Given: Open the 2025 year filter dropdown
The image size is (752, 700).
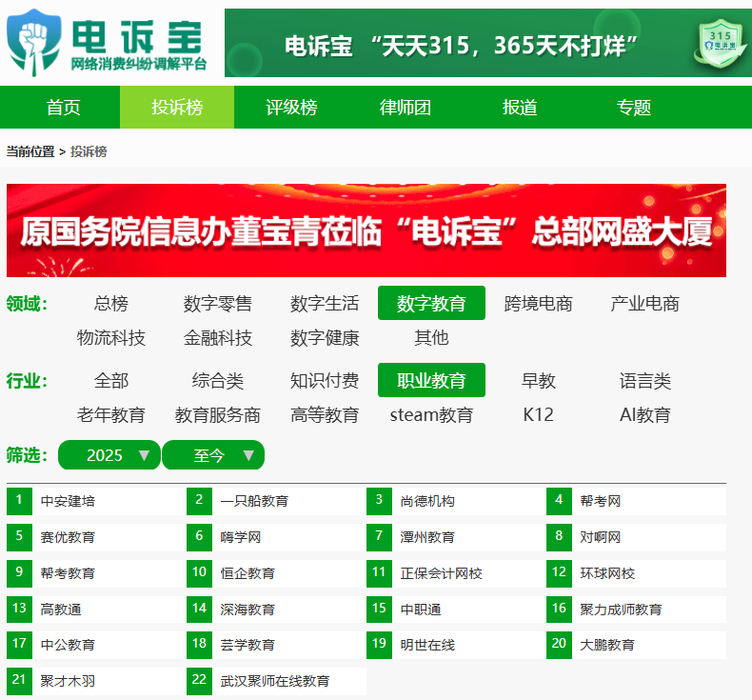Looking at the screenshot, I should click(109, 455).
